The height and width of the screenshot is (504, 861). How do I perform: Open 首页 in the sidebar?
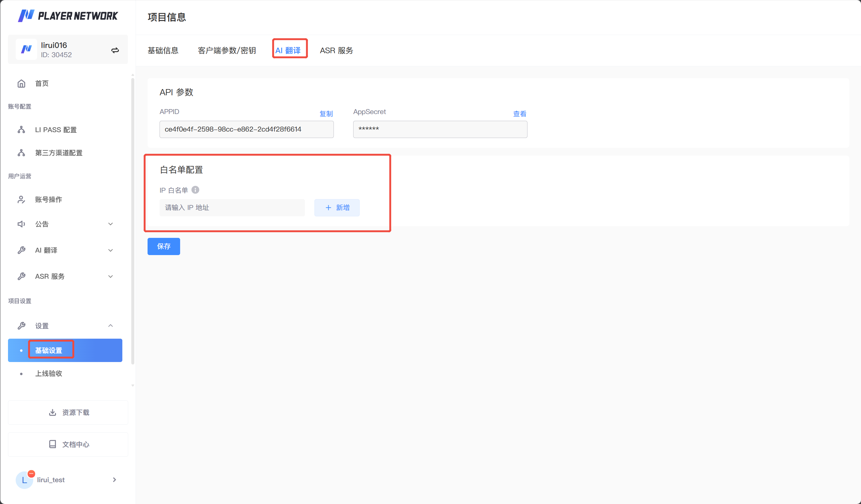click(x=65, y=83)
